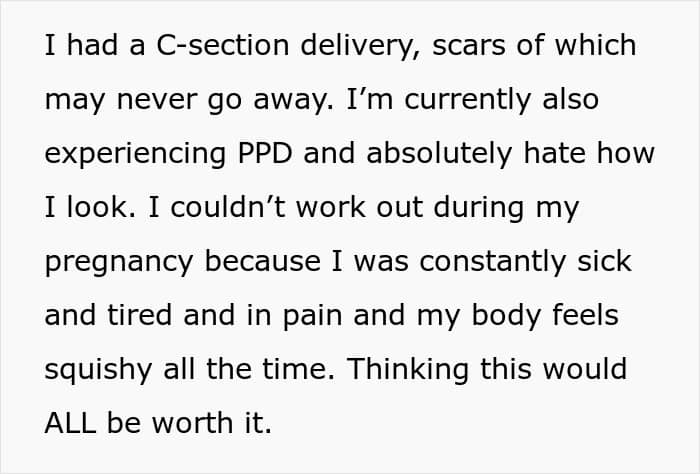
Task: Click the word "body"
Action: 496,316
